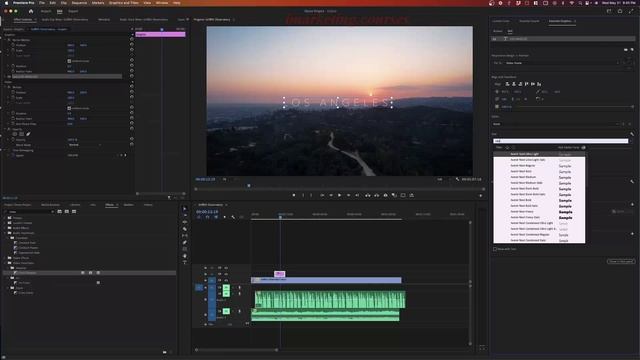This screenshot has height=360, width=640.
Task: Select the first font in the list
Action: [539, 154]
